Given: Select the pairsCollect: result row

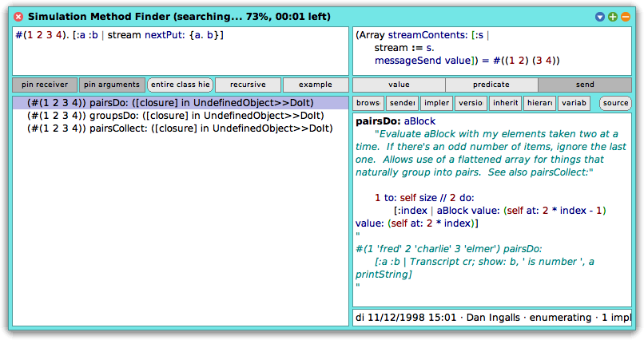Looking at the screenshot, I should pyautogui.click(x=181, y=128).
